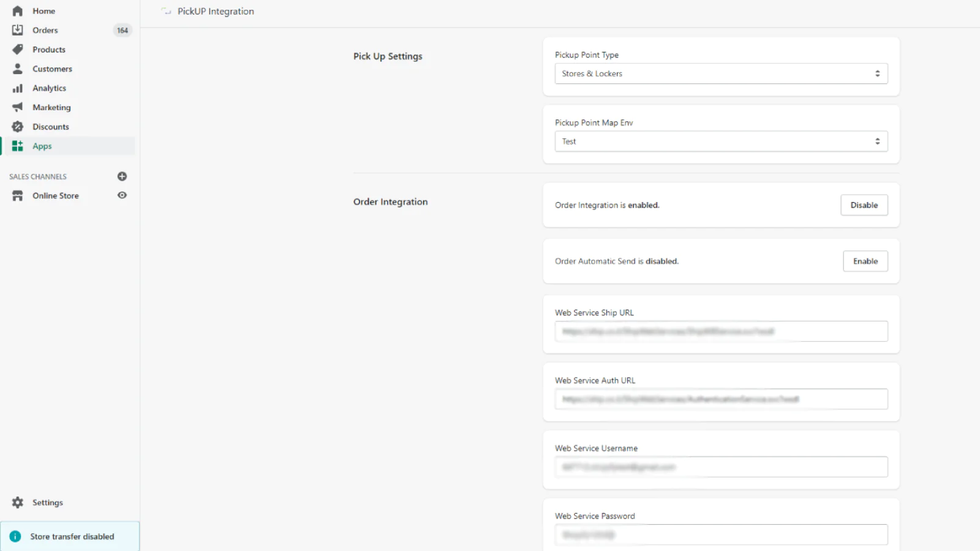Select Apps in the sidebar menu
This screenshot has width=980, height=551.
[42, 146]
